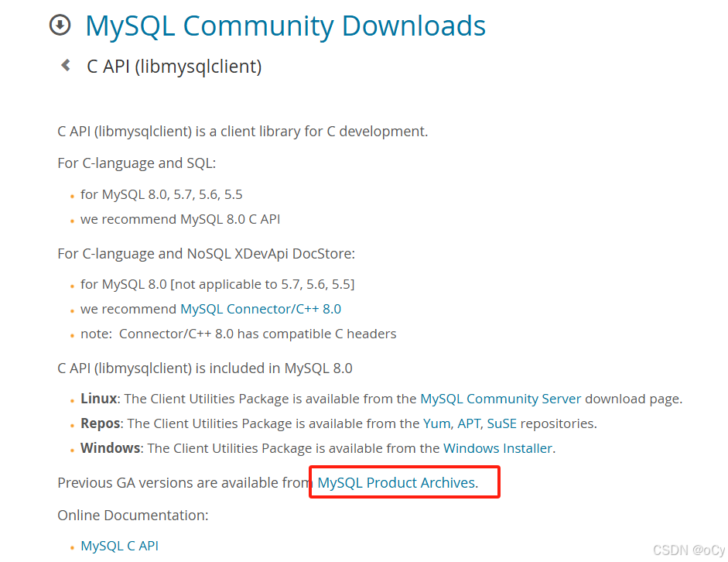The width and height of the screenshot is (728, 562).
Task: Click the download circle icon beside the title
Action: click(60, 25)
